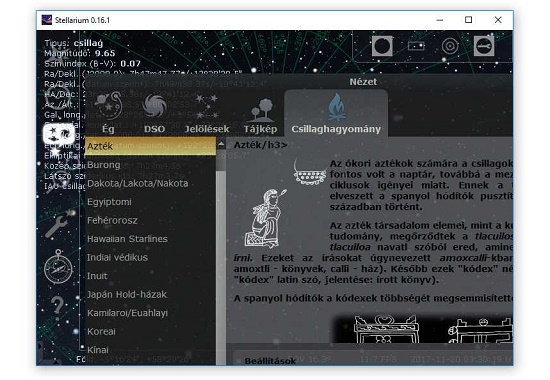Toggle the Telrad sight concentric icon
The image size is (550, 380).
click(450, 46)
